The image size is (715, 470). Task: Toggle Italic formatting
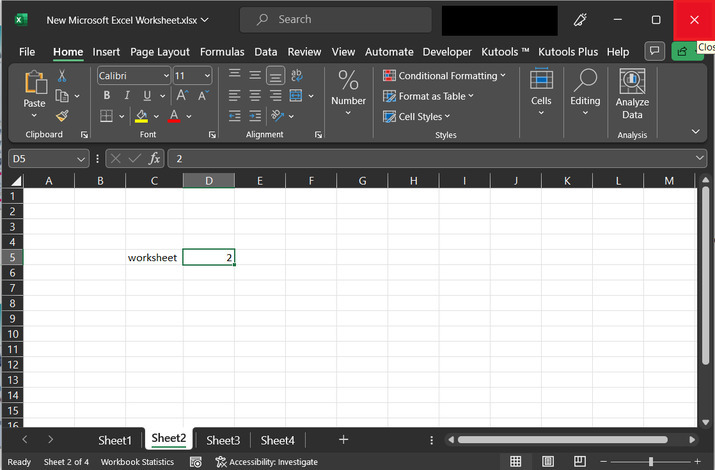(127, 96)
